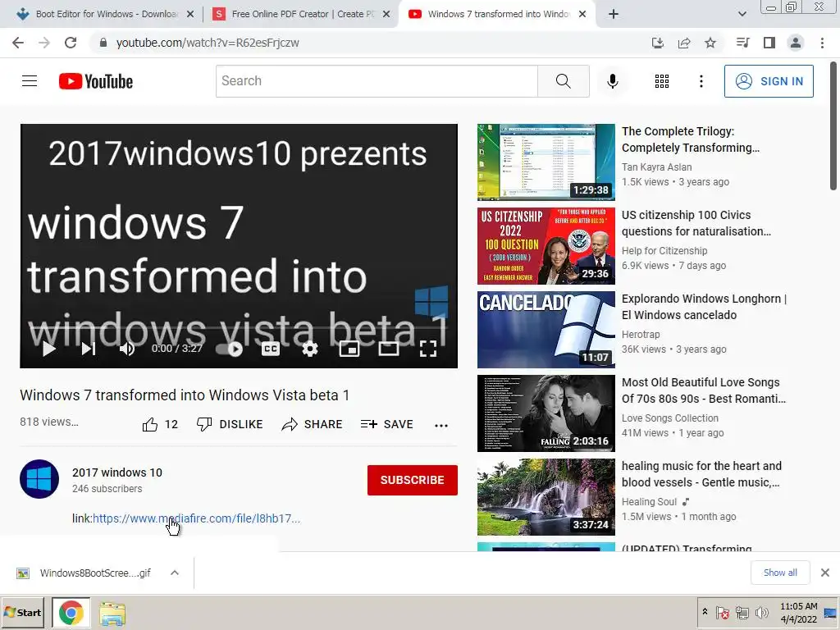Viewport: 840px width, 630px height.
Task: Share this page from address bar
Action: click(683, 43)
